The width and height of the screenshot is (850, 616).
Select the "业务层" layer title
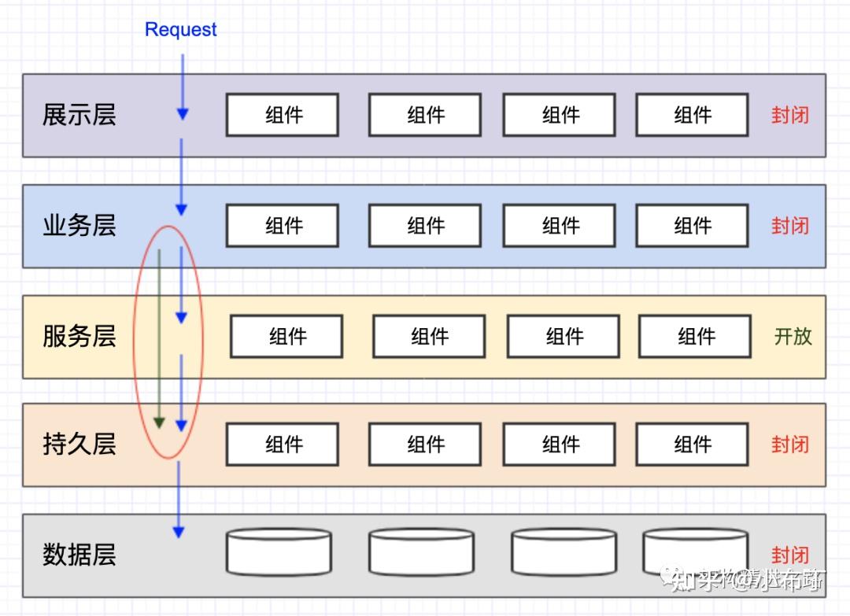(79, 225)
